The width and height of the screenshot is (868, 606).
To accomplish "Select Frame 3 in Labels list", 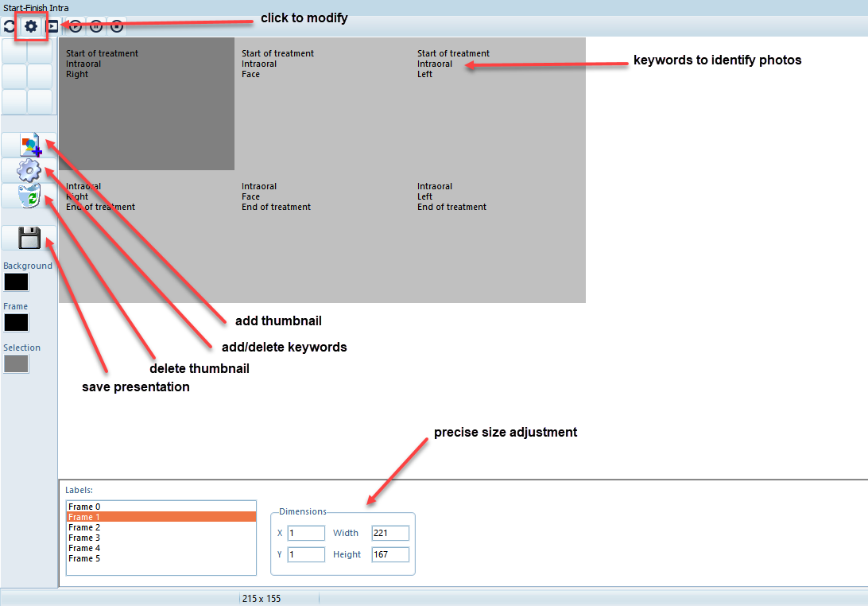I will click(x=84, y=538).
